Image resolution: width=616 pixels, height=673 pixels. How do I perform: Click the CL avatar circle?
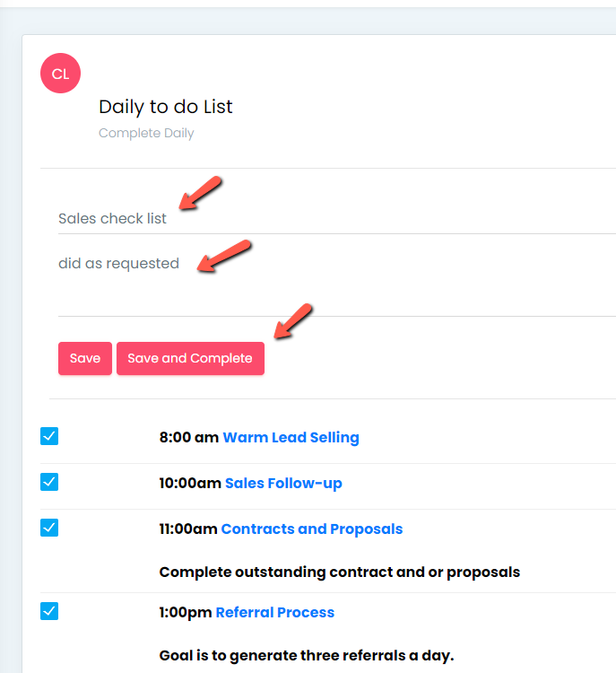coord(60,74)
